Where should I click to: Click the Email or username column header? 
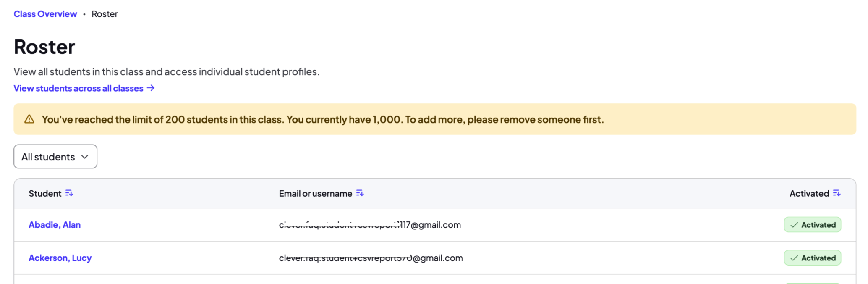click(316, 193)
